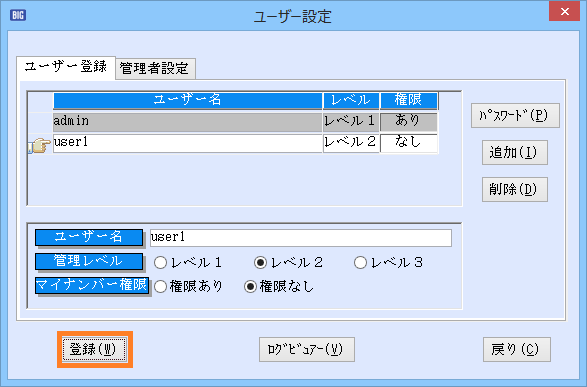
Task: Switch to the ユーザー登録 tab
Action: pyautogui.click(x=66, y=67)
